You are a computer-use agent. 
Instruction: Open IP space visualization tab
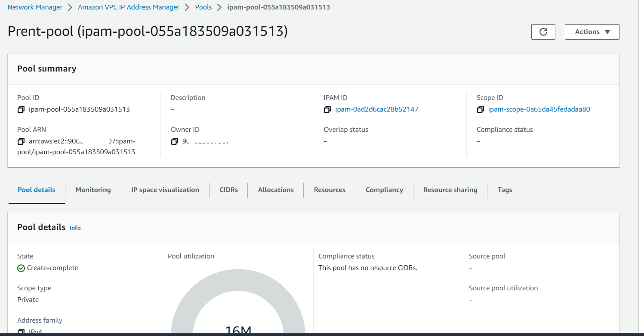pos(165,190)
